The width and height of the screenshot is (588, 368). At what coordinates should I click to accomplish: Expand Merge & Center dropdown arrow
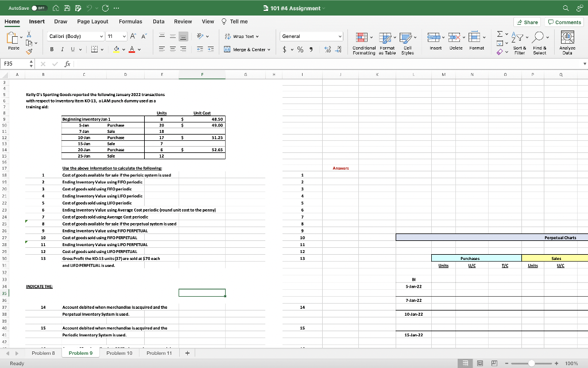[269, 49]
